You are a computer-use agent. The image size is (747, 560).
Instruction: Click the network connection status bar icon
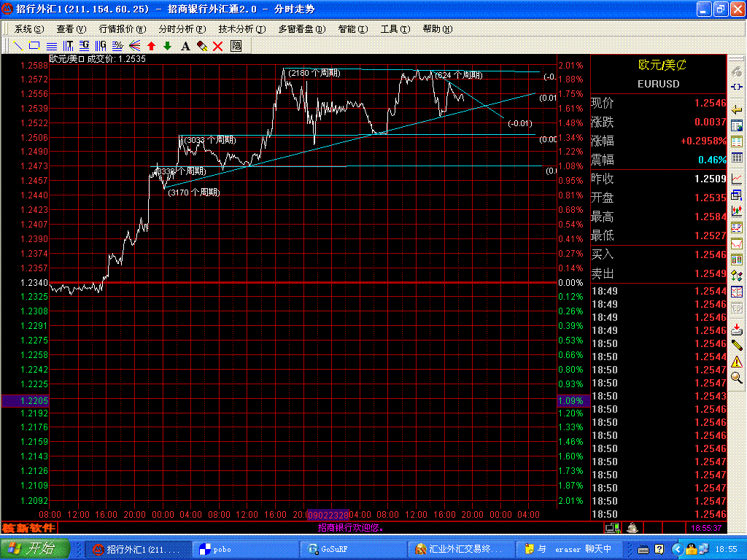point(612,528)
